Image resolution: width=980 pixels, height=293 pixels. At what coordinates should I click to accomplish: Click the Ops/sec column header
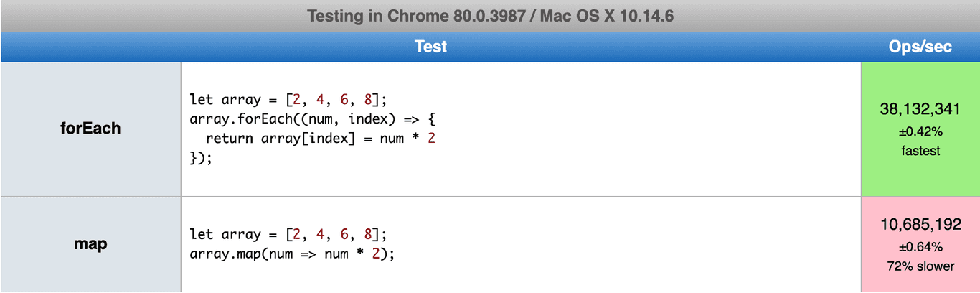click(x=920, y=47)
